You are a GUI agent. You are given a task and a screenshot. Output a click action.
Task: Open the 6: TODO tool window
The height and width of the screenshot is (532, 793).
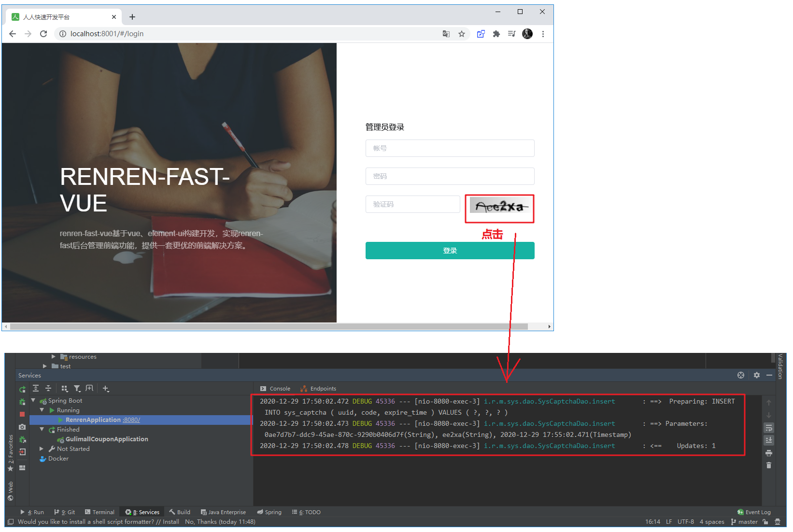306,512
